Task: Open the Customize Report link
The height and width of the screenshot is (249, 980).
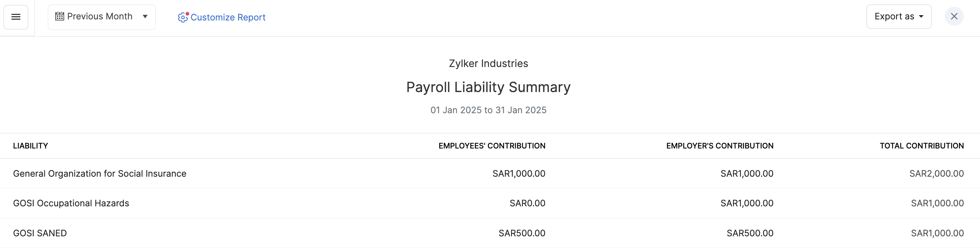Action: [x=228, y=17]
